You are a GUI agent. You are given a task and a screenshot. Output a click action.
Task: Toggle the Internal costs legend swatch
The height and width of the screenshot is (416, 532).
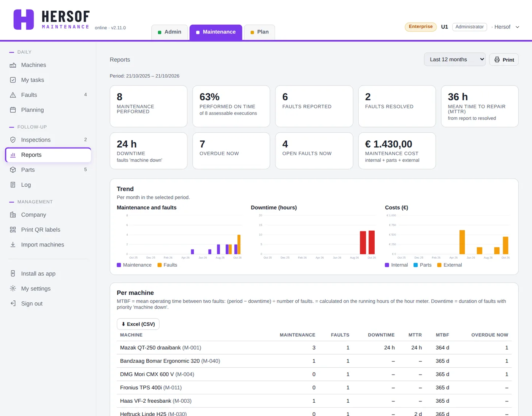387,265
